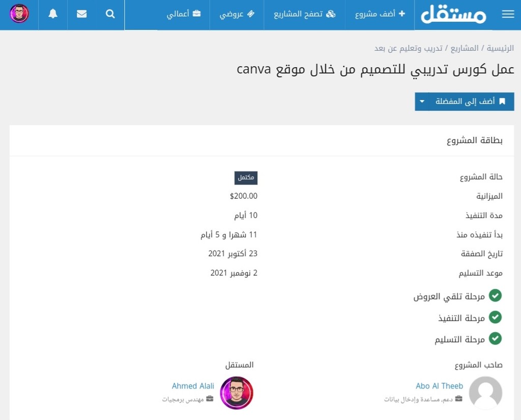The height and width of the screenshot is (420, 521).
Task: Expand the favorites button dropdown arrow
Action: [422, 101]
